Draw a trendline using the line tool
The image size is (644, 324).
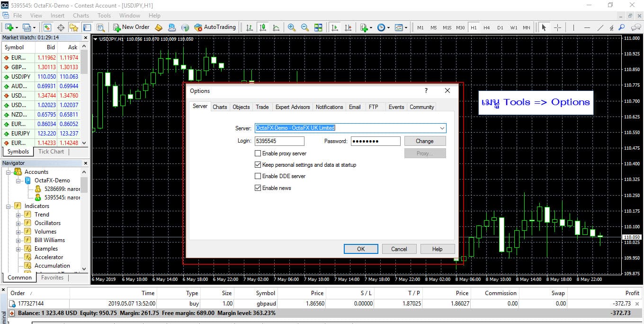[x=600, y=27]
